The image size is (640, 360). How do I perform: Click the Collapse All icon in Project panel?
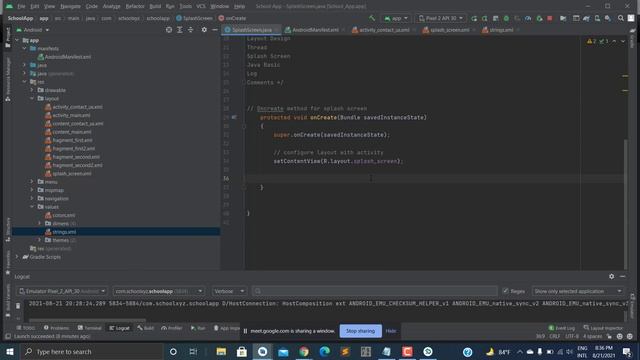(190, 30)
